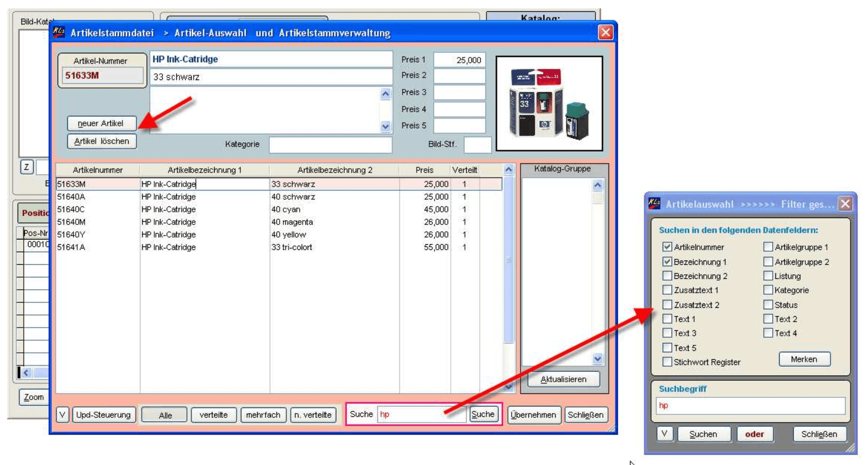868x465 pixels.
Task: Enable the Text 3 checkbox
Action: click(x=667, y=333)
